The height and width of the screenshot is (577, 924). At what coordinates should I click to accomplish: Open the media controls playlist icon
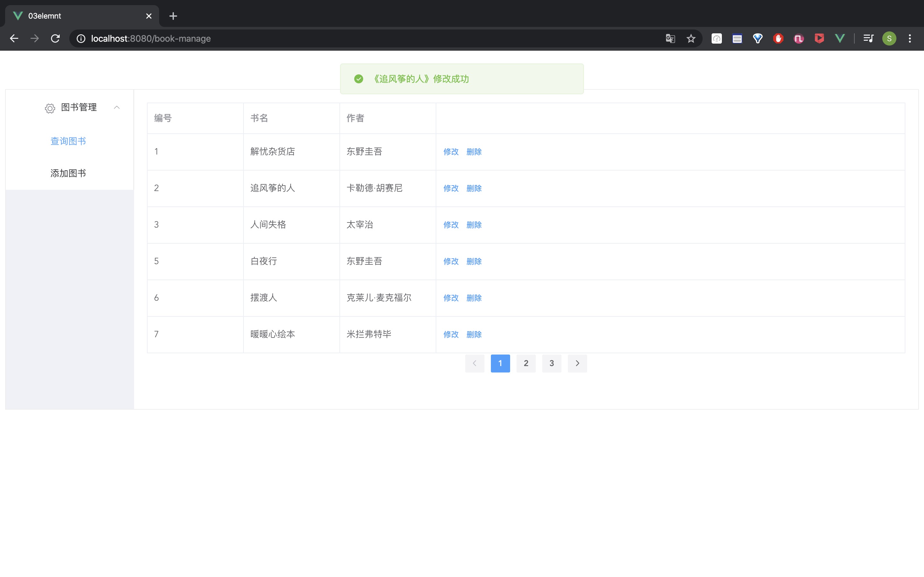point(868,38)
